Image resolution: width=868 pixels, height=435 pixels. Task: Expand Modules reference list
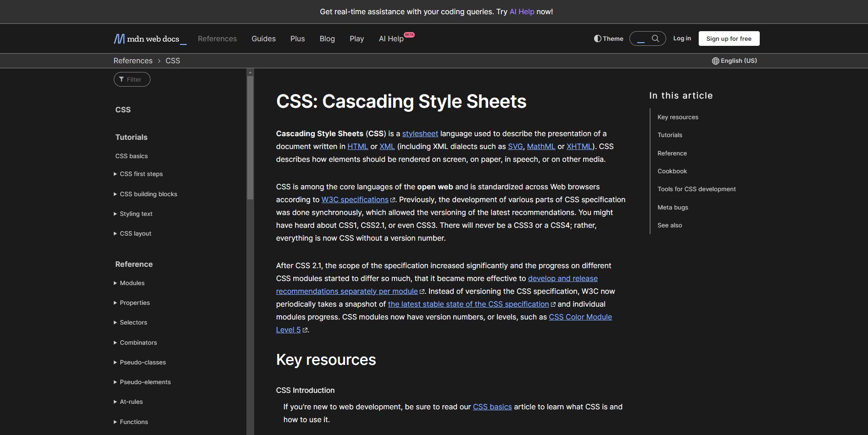[129, 283]
